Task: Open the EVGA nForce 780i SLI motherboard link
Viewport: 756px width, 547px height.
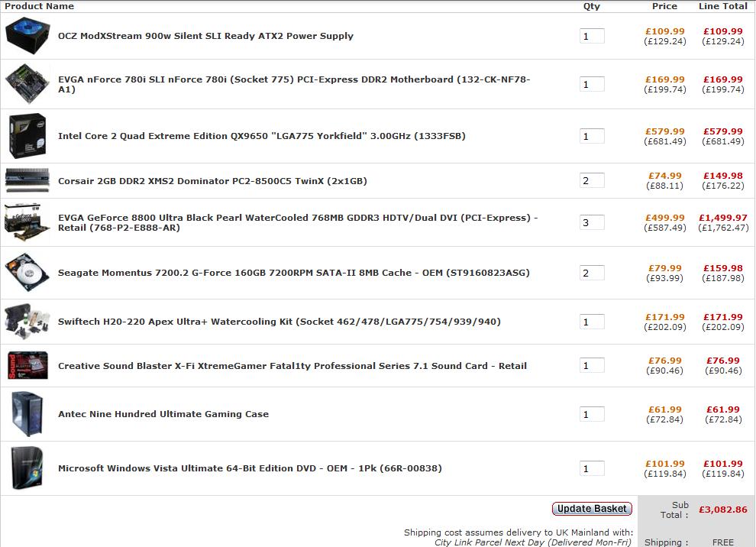Action: (294, 84)
